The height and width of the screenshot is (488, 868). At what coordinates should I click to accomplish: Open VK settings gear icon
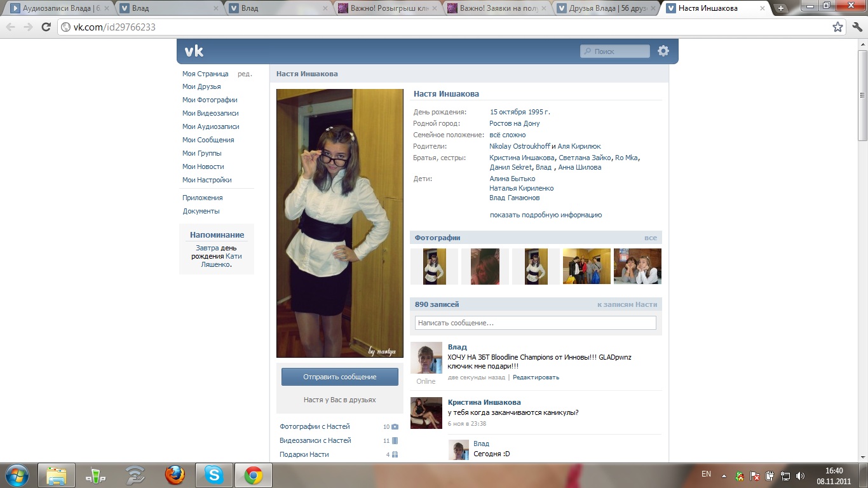coord(663,51)
